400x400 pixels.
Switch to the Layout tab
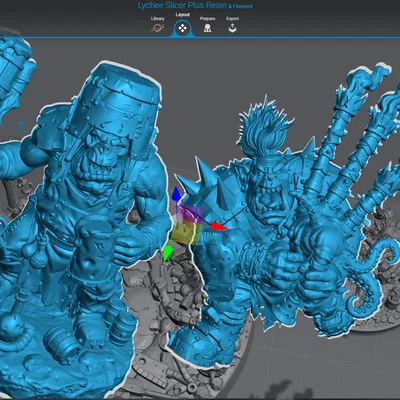182,25
